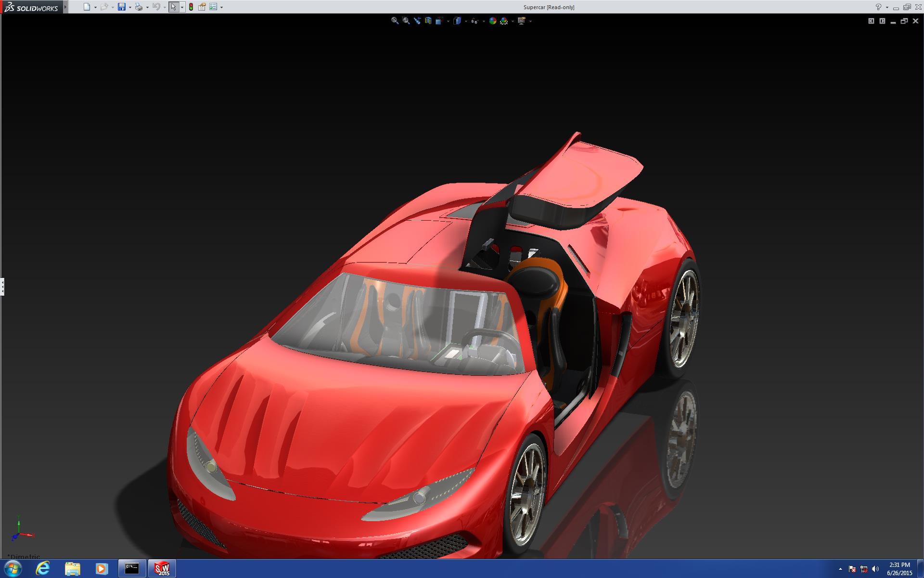Expand the View Orientation dropdown arrow

[448, 21]
